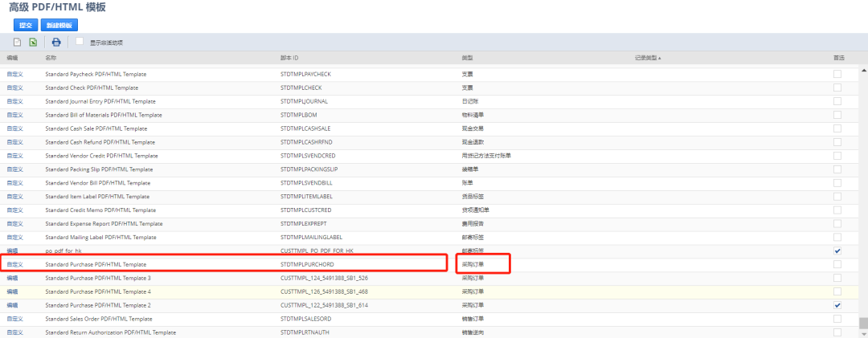The width and height of the screenshot is (868, 338).
Task: Click the 编辑 column header
Action: 12,58
